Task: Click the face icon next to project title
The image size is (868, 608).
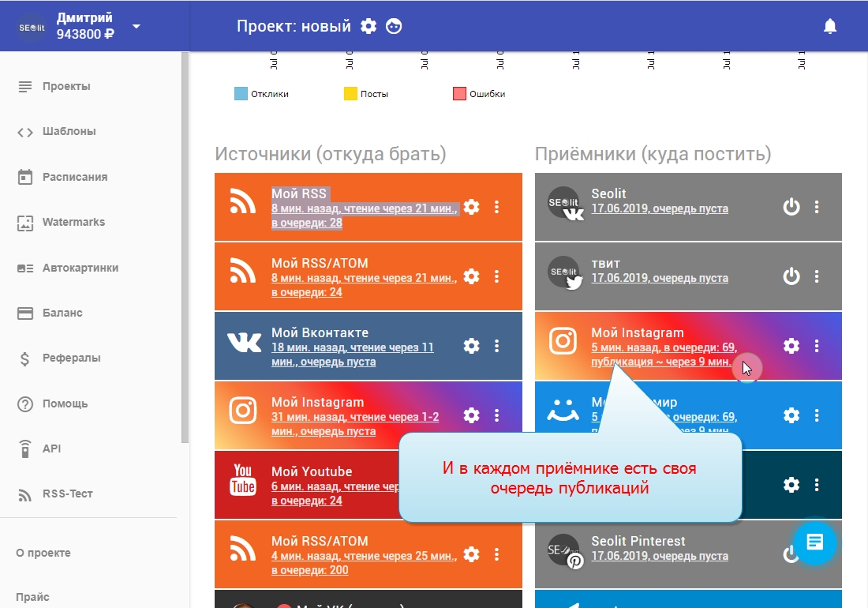Action: coord(394,26)
